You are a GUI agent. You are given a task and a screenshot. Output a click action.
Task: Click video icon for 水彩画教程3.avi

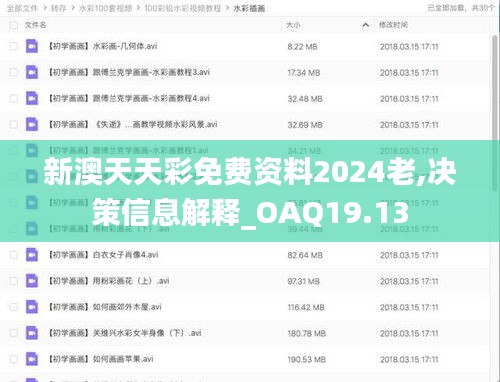pyautogui.click(x=32, y=72)
